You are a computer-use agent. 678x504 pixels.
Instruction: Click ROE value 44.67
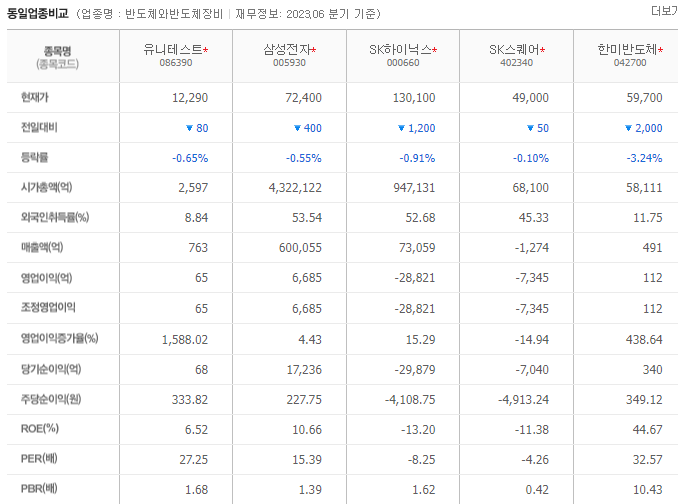pyautogui.click(x=647, y=430)
